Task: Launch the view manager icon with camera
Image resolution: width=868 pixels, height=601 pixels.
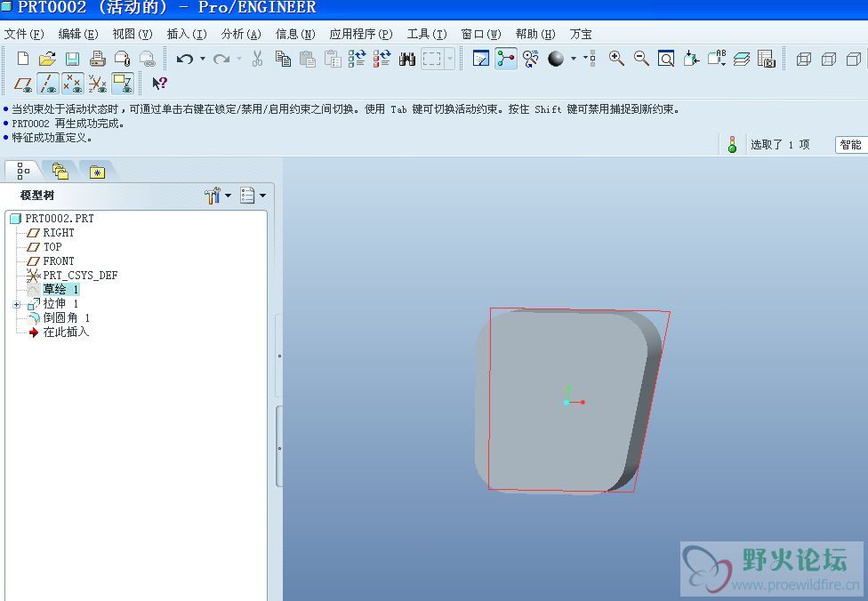Action: 766,58
